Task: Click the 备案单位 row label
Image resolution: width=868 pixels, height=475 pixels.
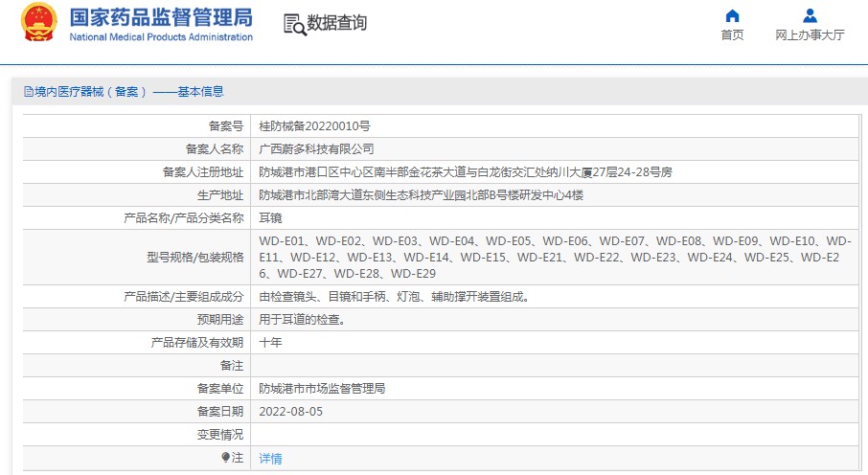Action: click(x=220, y=389)
